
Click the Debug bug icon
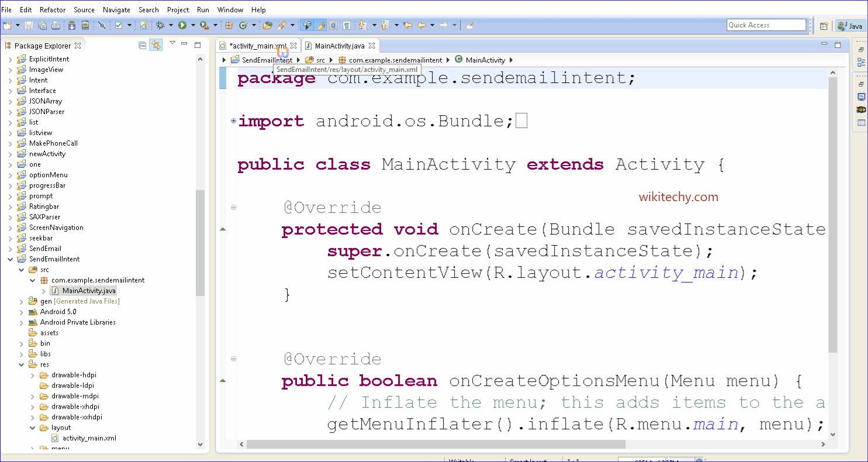coord(160,25)
